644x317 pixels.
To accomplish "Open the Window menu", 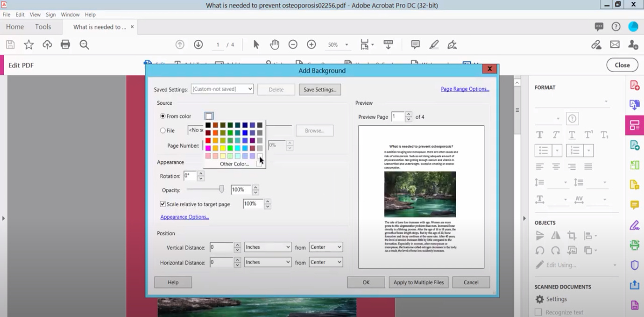I will pos(70,14).
